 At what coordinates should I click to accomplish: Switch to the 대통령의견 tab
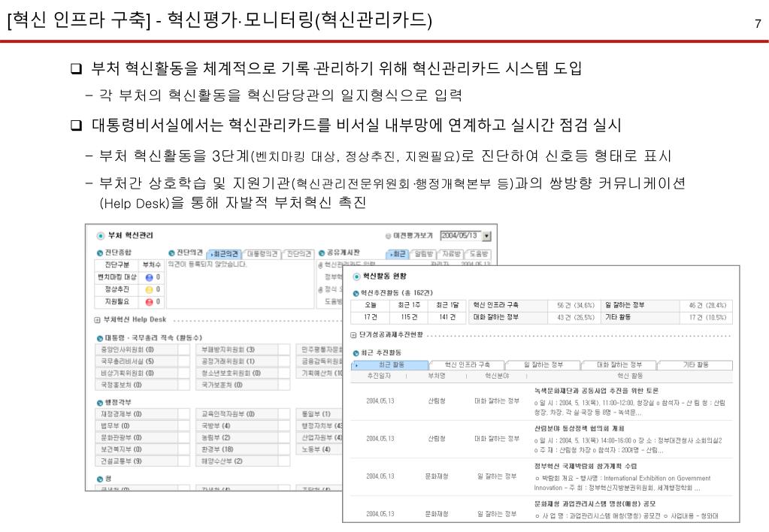[x=262, y=253]
